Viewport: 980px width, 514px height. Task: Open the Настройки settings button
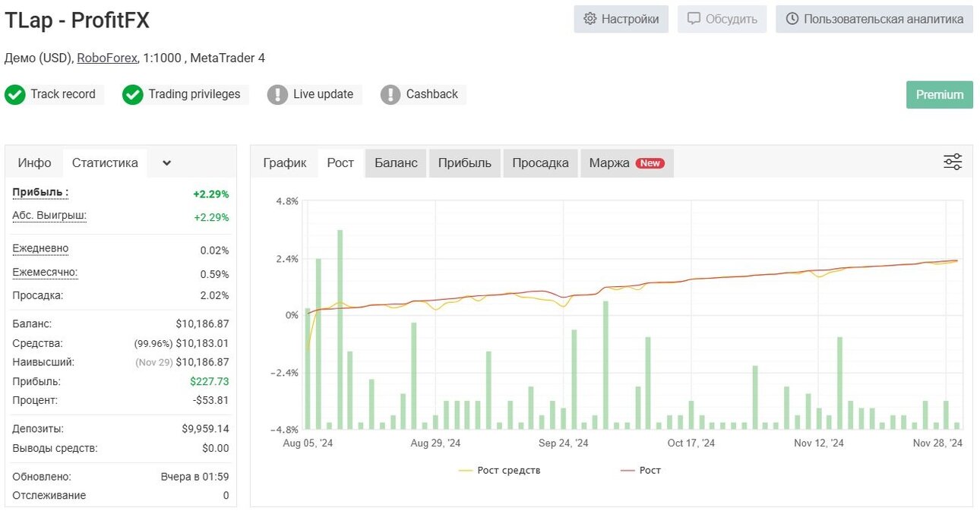point(621,19)
